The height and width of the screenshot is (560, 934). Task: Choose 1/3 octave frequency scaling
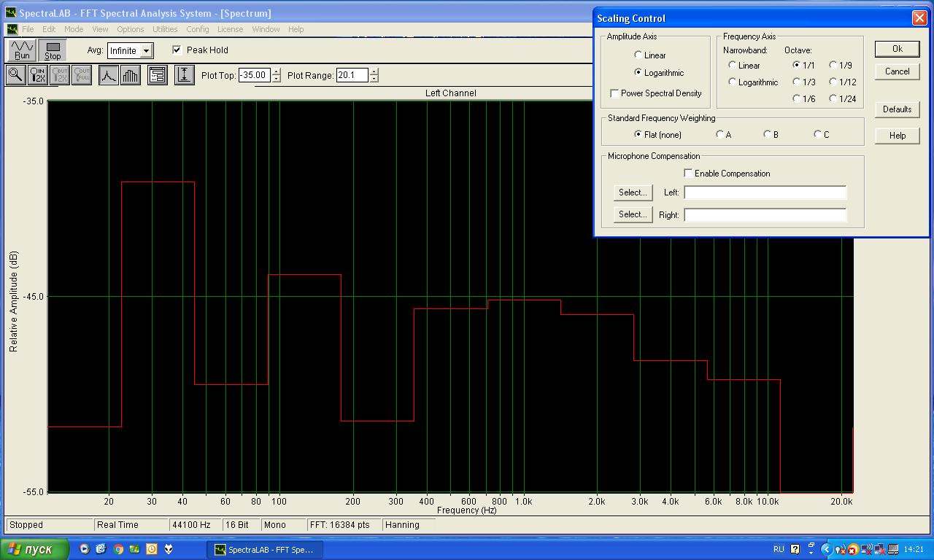797,82
